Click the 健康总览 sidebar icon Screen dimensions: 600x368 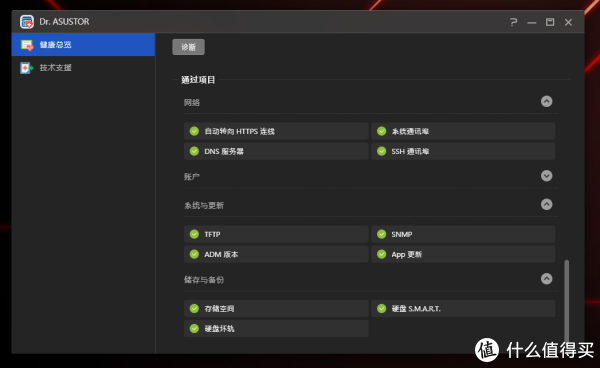pos(27,45)
